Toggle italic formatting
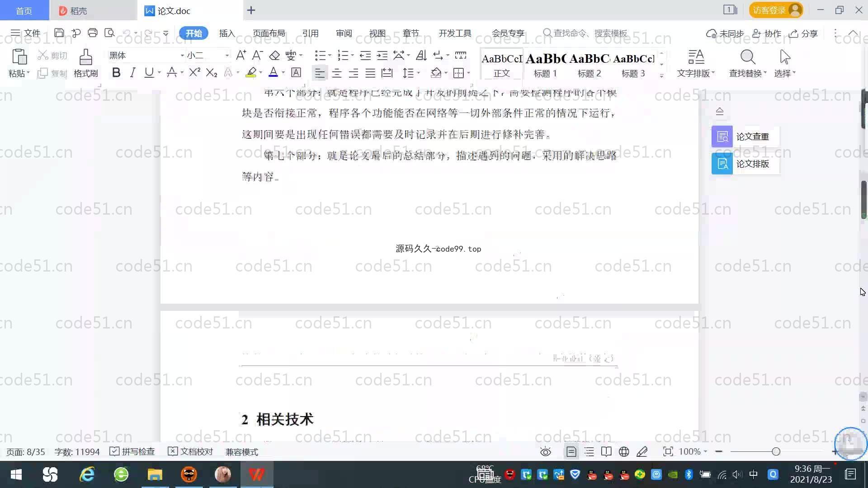Image resolution: width=868 pixels, height=488 pixels. 132,72
